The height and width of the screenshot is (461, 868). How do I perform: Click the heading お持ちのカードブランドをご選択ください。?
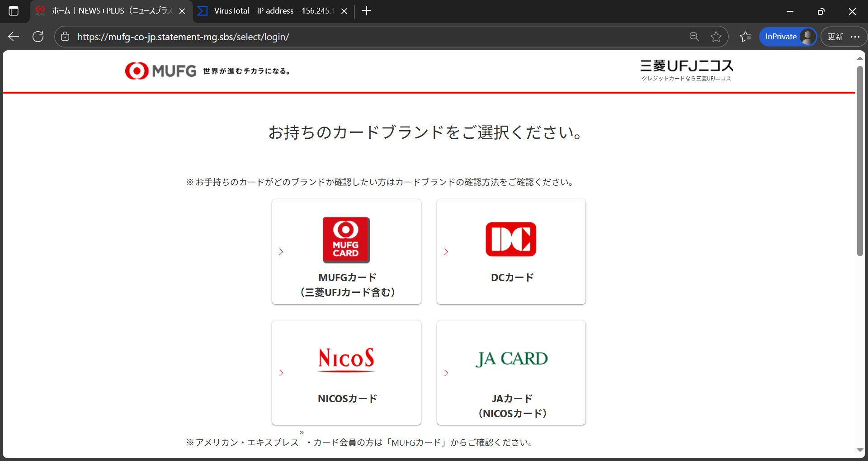coord(425,132)
